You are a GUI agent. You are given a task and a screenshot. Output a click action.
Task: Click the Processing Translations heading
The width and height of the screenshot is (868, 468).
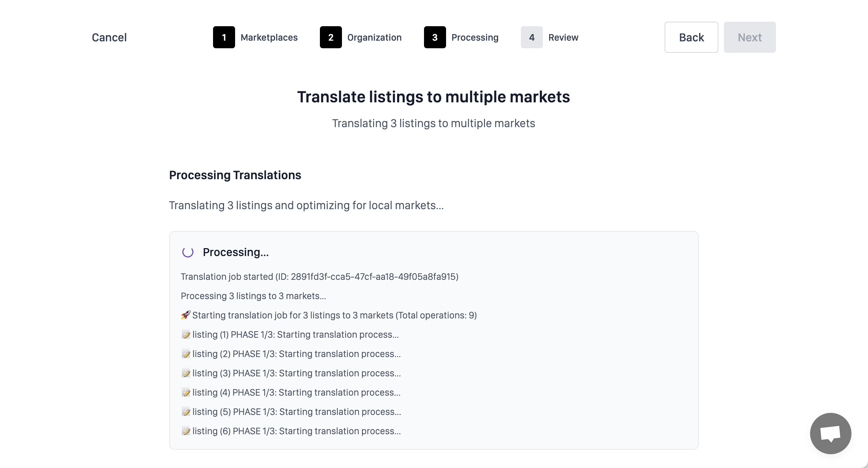pos(235,175)
